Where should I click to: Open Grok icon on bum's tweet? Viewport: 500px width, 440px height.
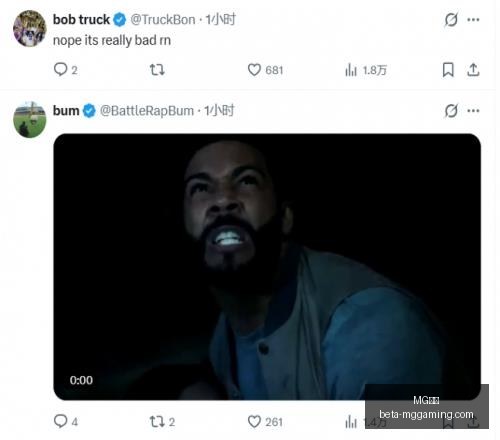(x=451, y=111)
